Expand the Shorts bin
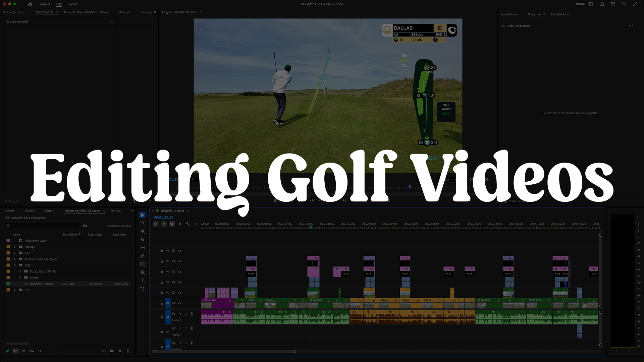Screen dimensions: 644x362 pos(20,278)
